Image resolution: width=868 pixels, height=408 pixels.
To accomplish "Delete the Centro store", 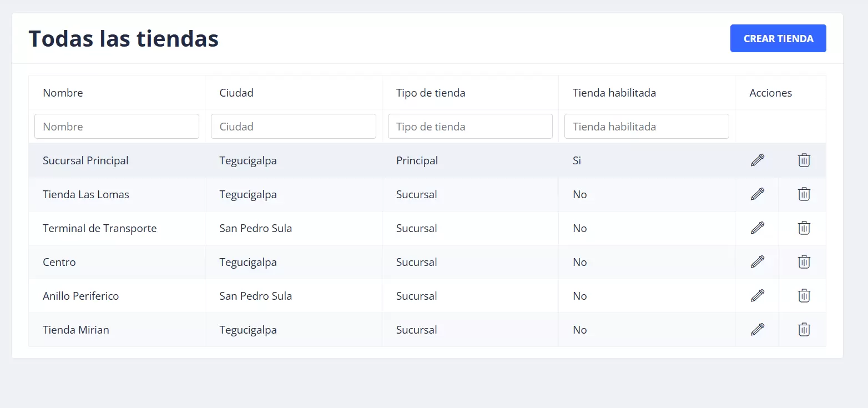I will (x=804, y=262).
